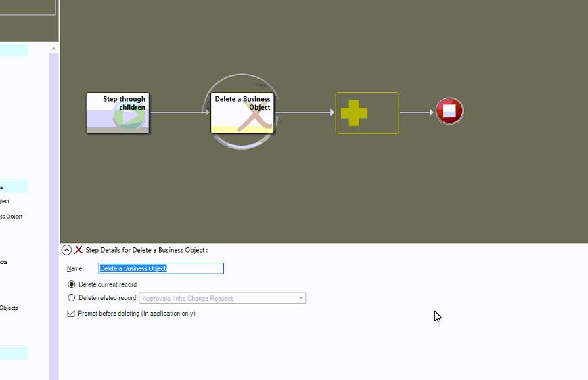Screen dimensions: 588x380
Task: Click the yellow plus add-step placeholder
Action: [367, 113]
